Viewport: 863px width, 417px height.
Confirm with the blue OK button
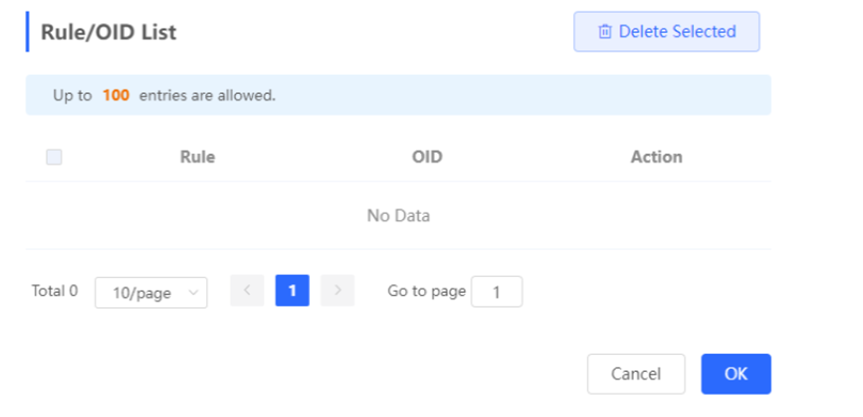pyautogui.click(x=736, y=374)
